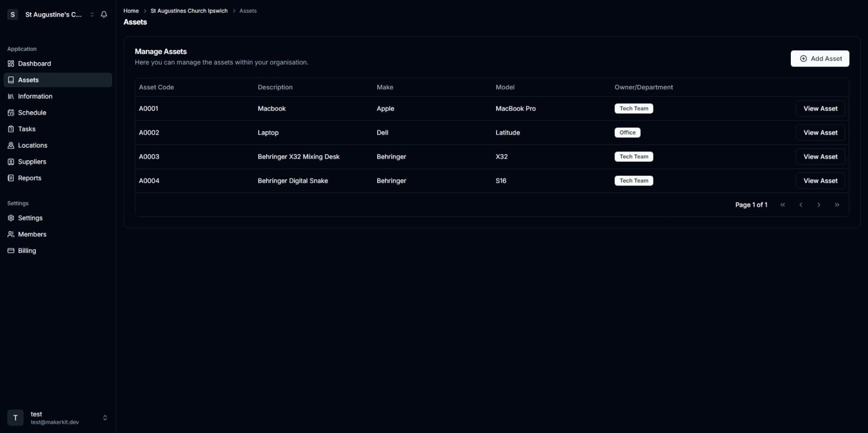868x433 pixels.
Task: Click the Add Asset button
Action: pyautogui.click(x=820, y=59)
